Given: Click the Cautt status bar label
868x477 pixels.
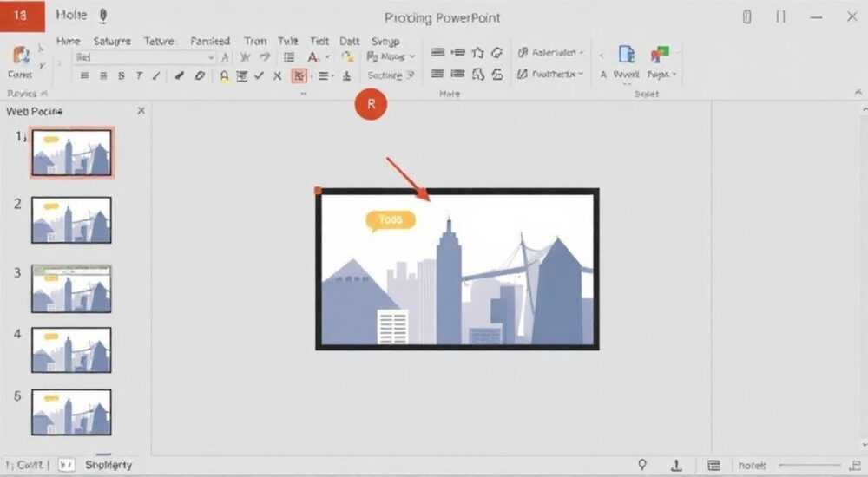Looking at the screenshot, I should click(29, 465).
